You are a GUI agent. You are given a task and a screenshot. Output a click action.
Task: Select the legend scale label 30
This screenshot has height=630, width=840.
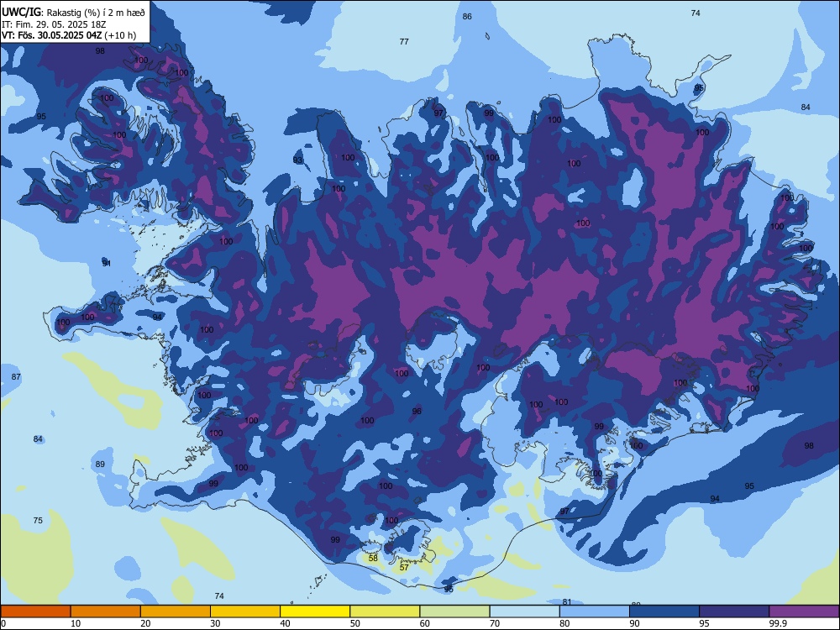215,623
